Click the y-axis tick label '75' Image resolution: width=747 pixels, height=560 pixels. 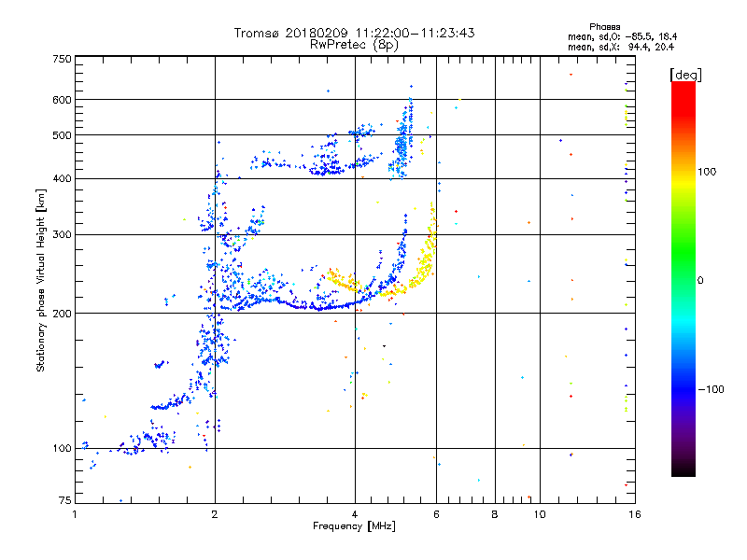click(x=65, y=500)
